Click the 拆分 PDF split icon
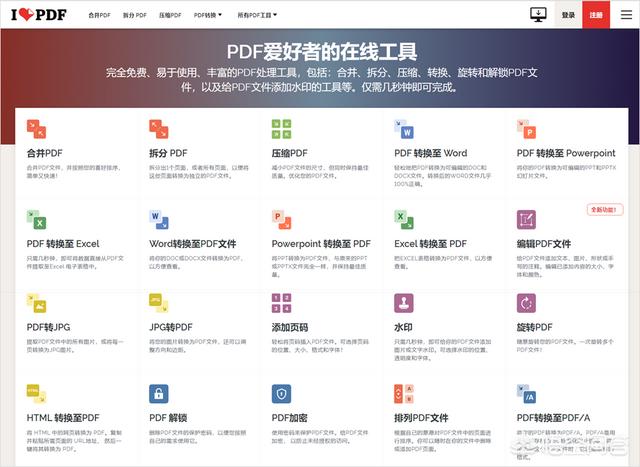Viewport: 640px width, 467px height. pyautogui.click(x=159, y=129)
